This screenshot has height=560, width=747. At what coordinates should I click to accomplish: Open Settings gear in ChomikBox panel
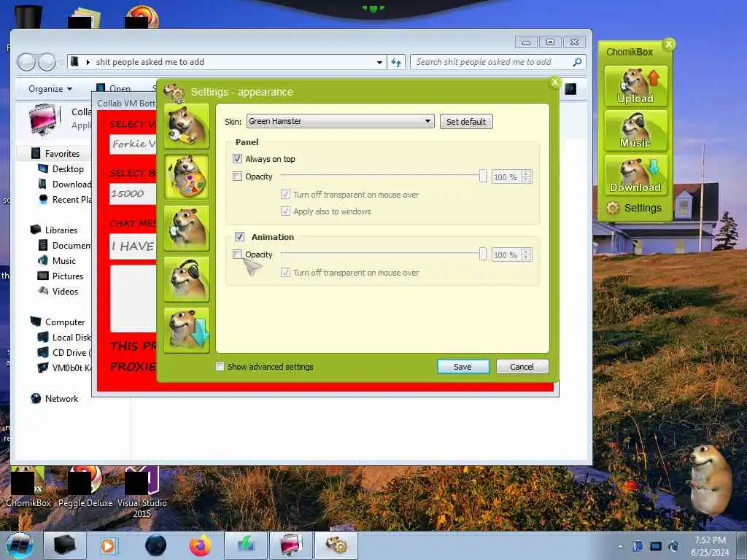634,208
